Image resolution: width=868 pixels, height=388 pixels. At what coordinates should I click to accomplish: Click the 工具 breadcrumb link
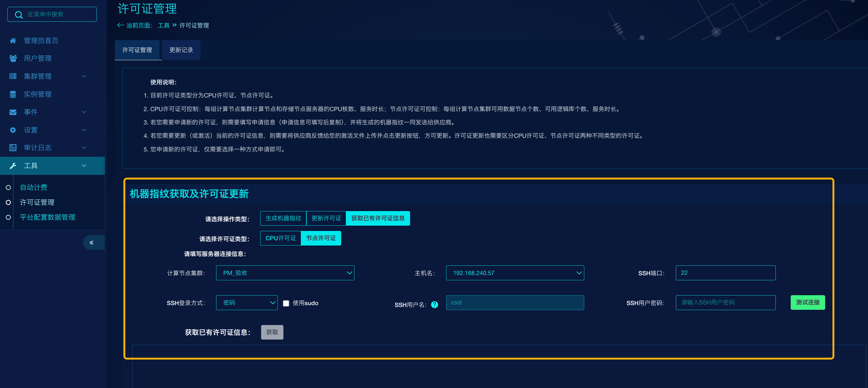pyautogui.click(x=163, y=25)
